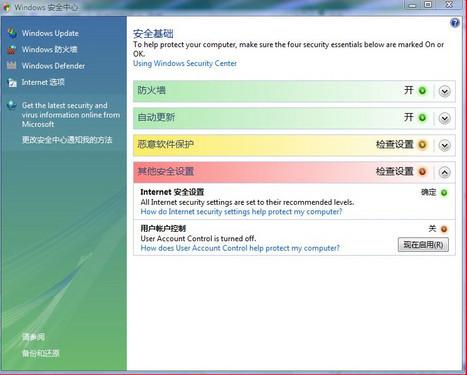Click the green 确定 indicator for Internet 安全设置

[444, 193]
